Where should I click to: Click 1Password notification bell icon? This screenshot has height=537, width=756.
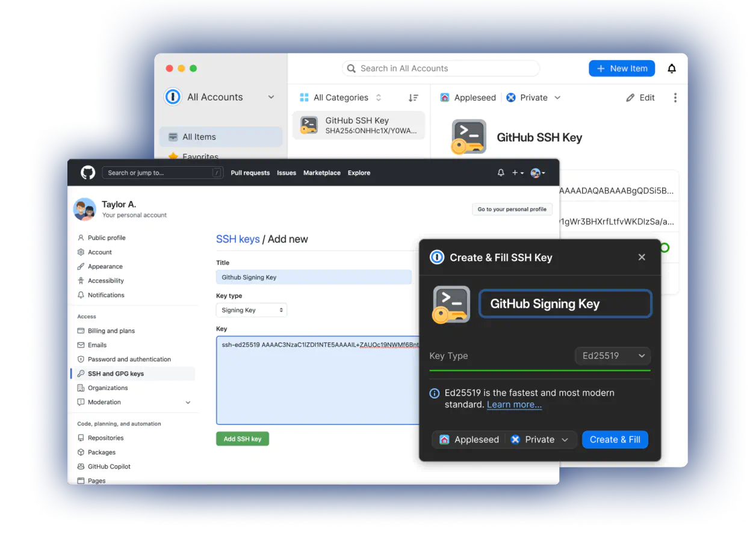pyautogui.click(x=672, y=69)
